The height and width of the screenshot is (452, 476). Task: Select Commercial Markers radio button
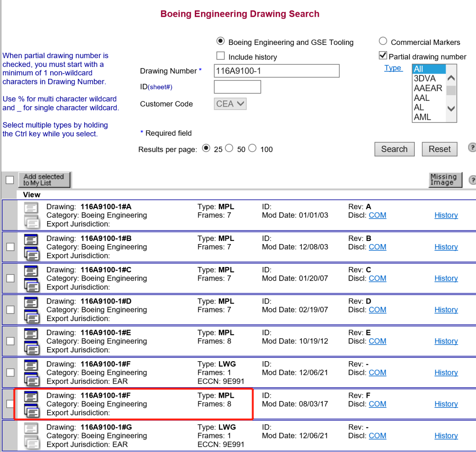[383, 41]
